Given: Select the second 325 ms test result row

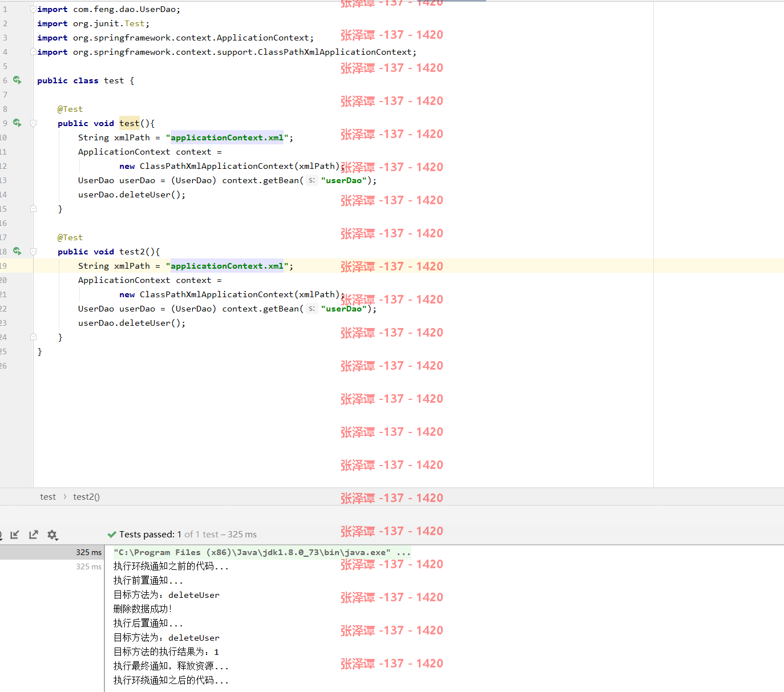Looking at the screenshot, I should 52,566.
